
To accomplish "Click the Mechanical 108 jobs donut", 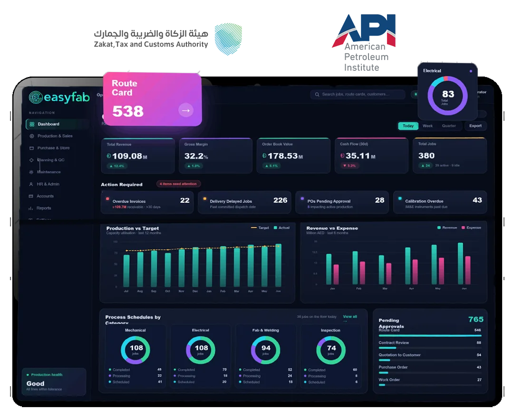I will tap(136, 350).
